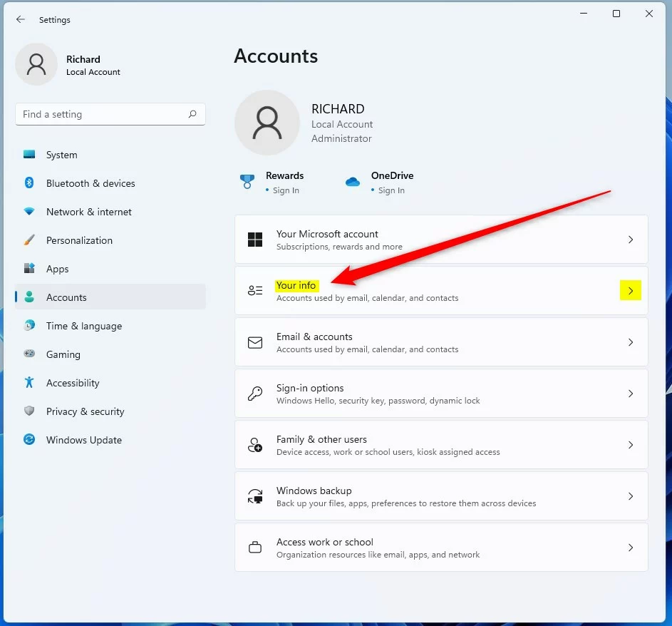Expand Email & accounts chevron
Screen dimensions: 672x626
click(631, 342)
